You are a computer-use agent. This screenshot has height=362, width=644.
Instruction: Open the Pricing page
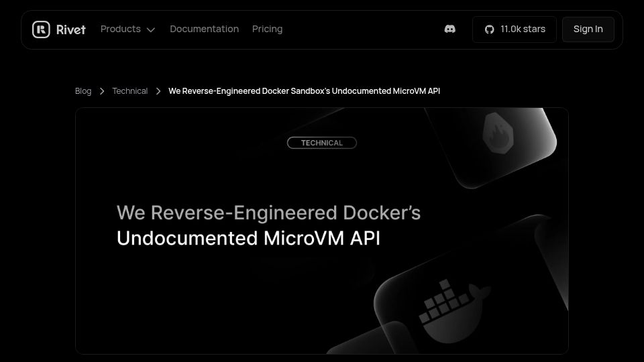pyautogui.click(x=268, y=29)
